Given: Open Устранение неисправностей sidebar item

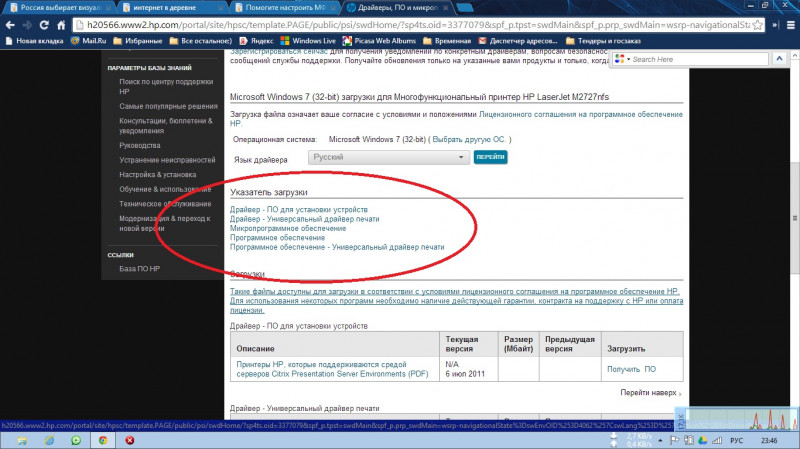Looking at the screenshot, I should (x=167, y=160).
